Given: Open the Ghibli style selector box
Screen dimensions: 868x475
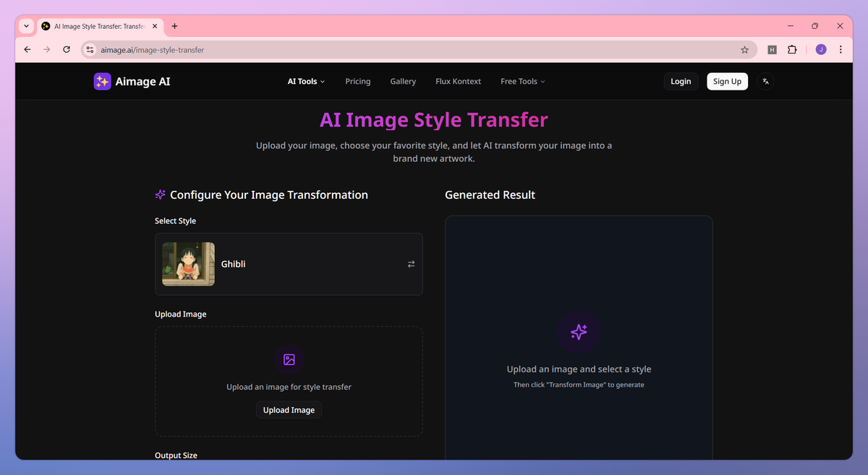Looking at the screenshot, I should (289, 264).
